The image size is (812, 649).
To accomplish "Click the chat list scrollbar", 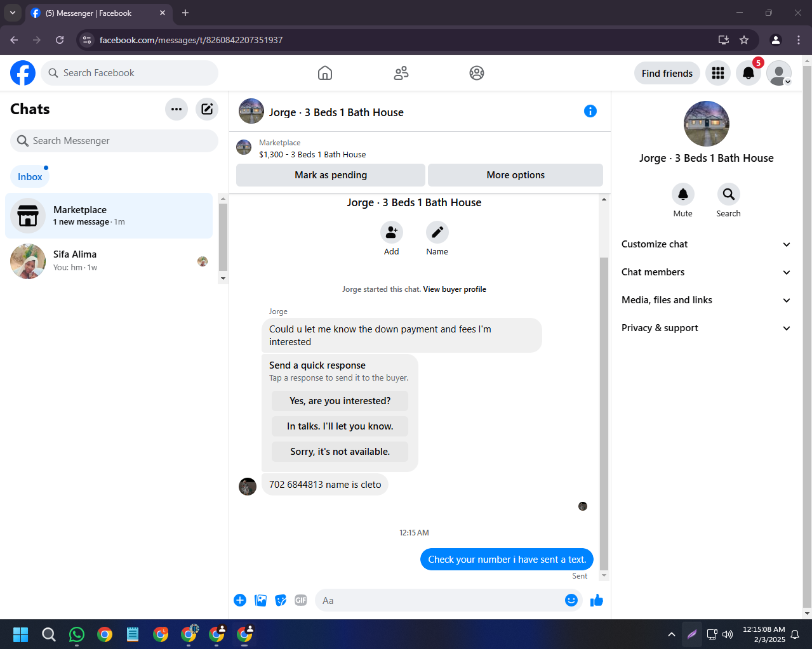I will point(223,238).
